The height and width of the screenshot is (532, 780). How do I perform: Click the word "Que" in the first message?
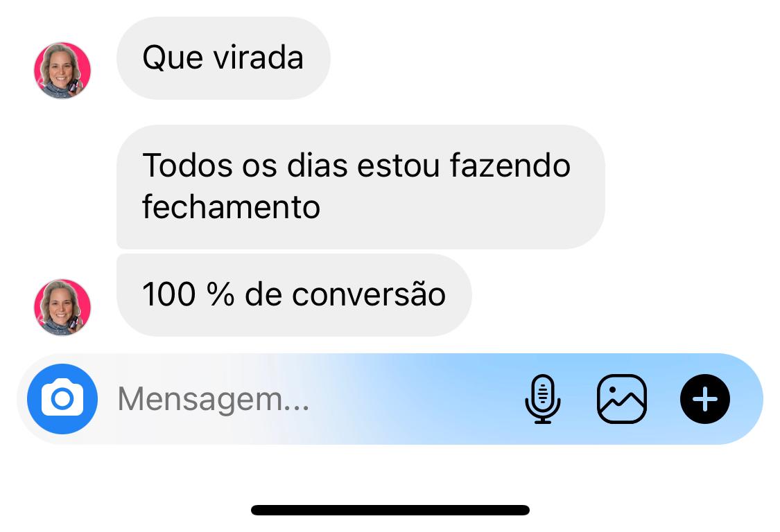[173, 58]
